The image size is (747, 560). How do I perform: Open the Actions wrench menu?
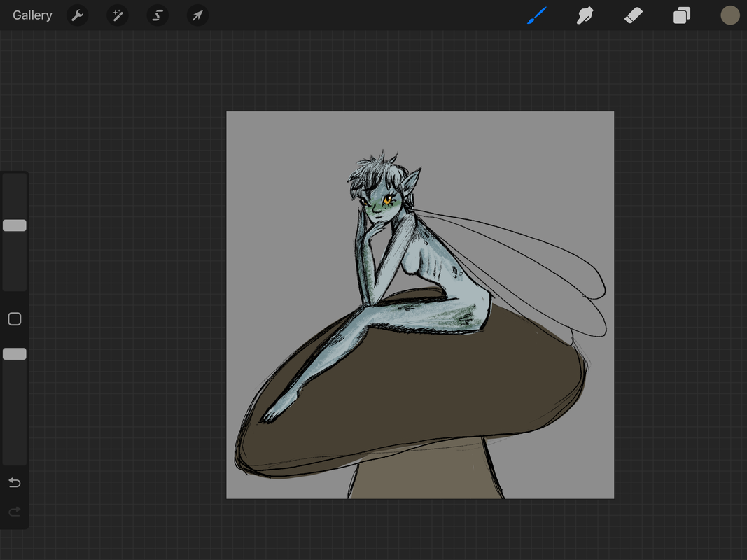pyautogui.click(x=77, y=15)
